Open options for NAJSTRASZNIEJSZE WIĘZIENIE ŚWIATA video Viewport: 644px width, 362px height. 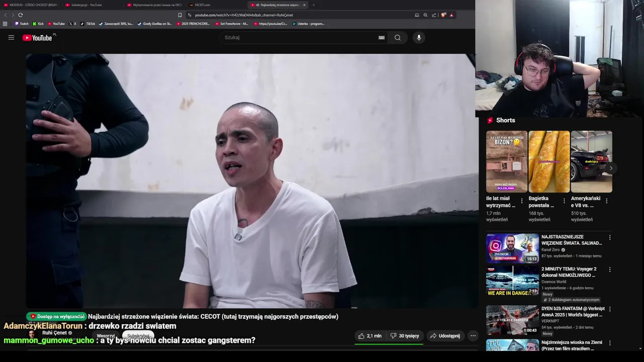(x=610, y=237)
